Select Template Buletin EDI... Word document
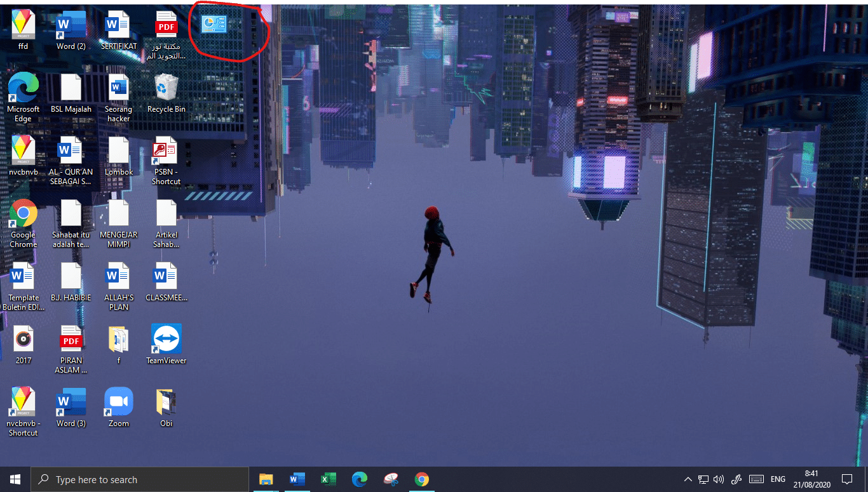 point(23,286)
